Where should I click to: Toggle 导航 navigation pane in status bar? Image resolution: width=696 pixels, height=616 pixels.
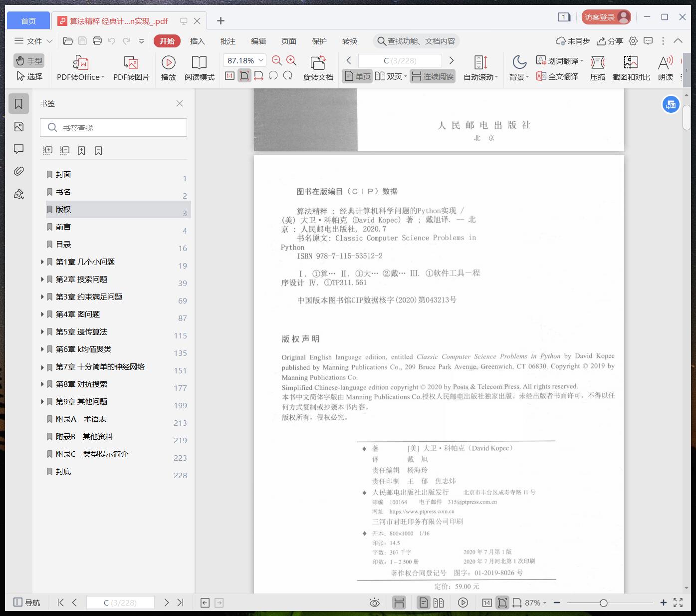(x=26, y=603)
